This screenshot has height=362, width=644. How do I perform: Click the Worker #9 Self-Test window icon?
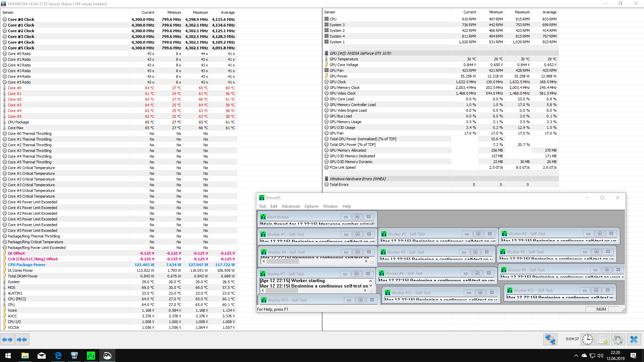[x=504, y=270]
